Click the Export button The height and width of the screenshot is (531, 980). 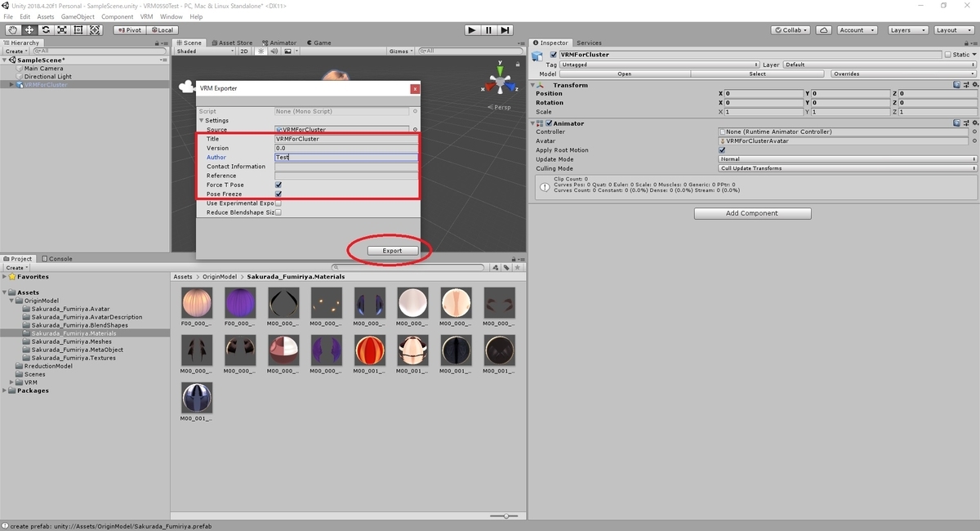392,251
